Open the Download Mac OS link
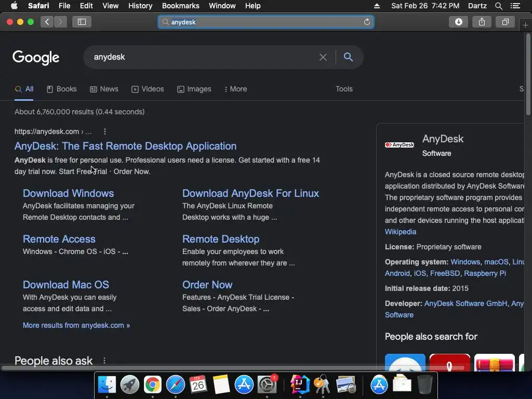The image size is (532, 399). coord(66,285)
